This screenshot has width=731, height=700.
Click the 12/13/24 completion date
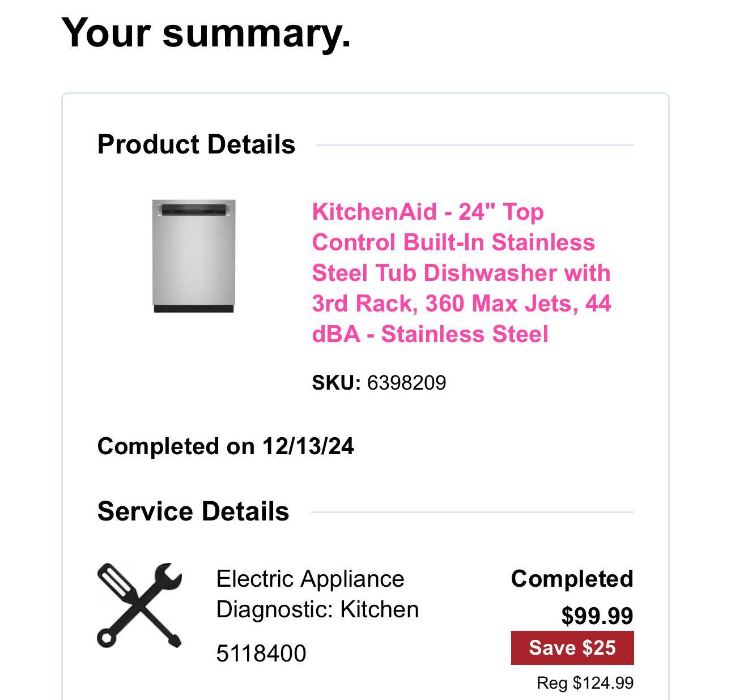[308, 446]
